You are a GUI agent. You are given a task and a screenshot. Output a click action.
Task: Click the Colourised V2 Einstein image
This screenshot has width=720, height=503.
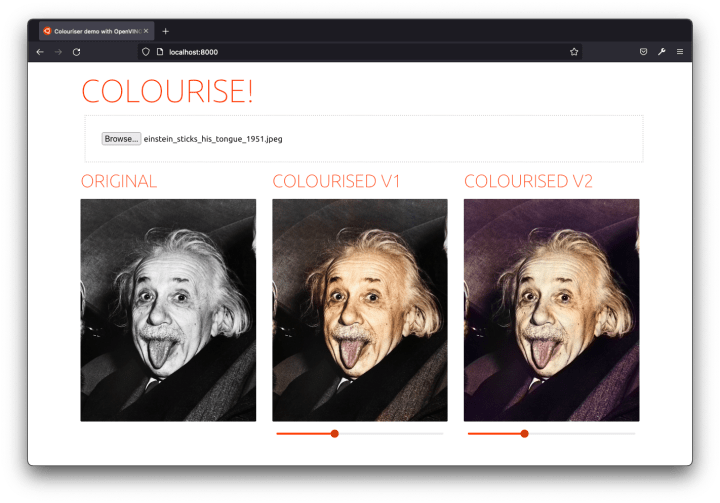click(x=551, y=310)
